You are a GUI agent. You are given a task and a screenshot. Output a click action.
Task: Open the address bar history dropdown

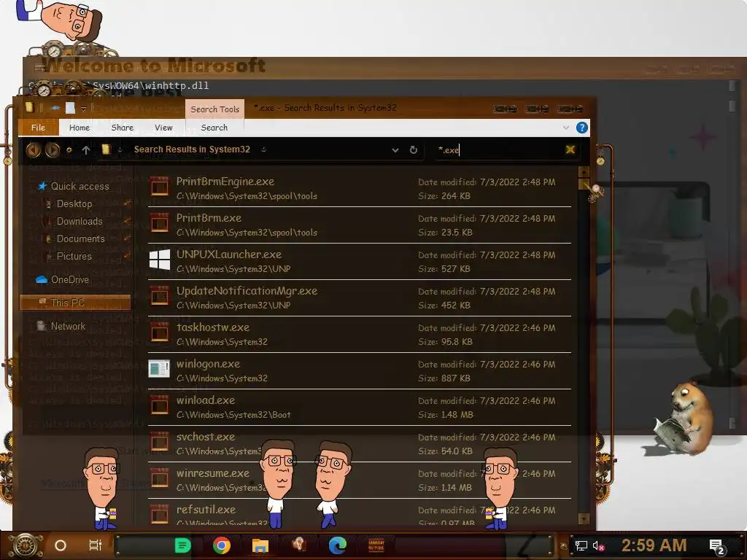395,150
